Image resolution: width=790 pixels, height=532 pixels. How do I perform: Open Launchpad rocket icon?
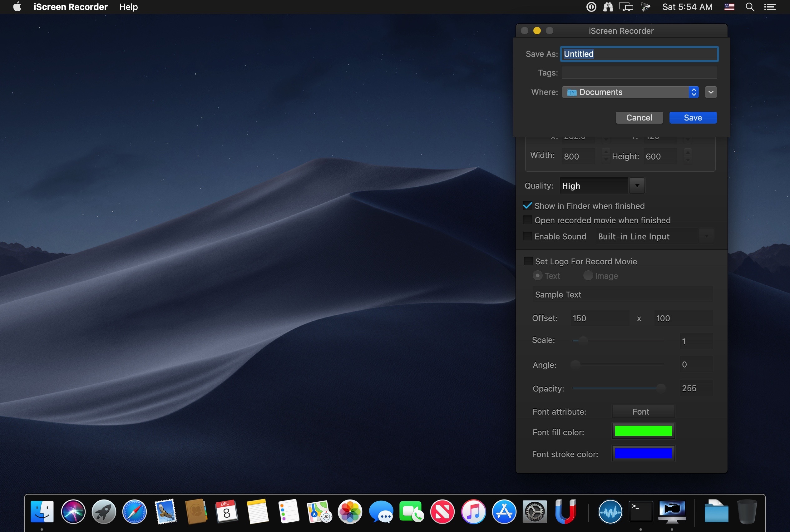104,511
